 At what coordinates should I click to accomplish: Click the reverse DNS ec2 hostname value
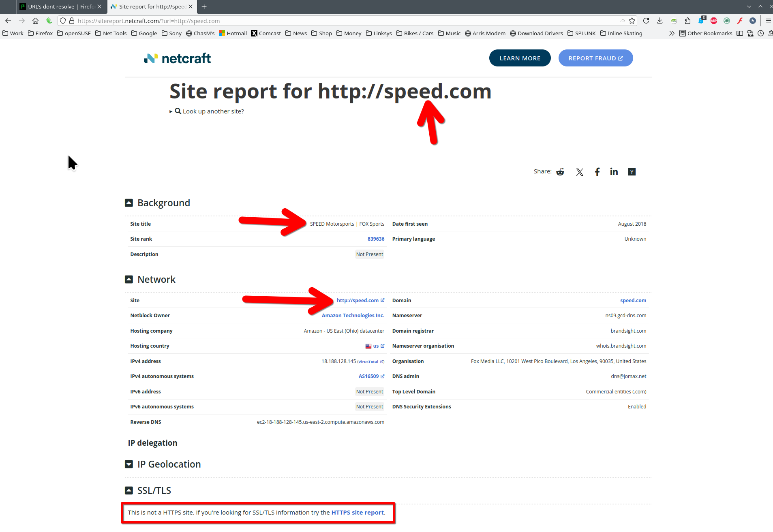click(x=321, y=422)
